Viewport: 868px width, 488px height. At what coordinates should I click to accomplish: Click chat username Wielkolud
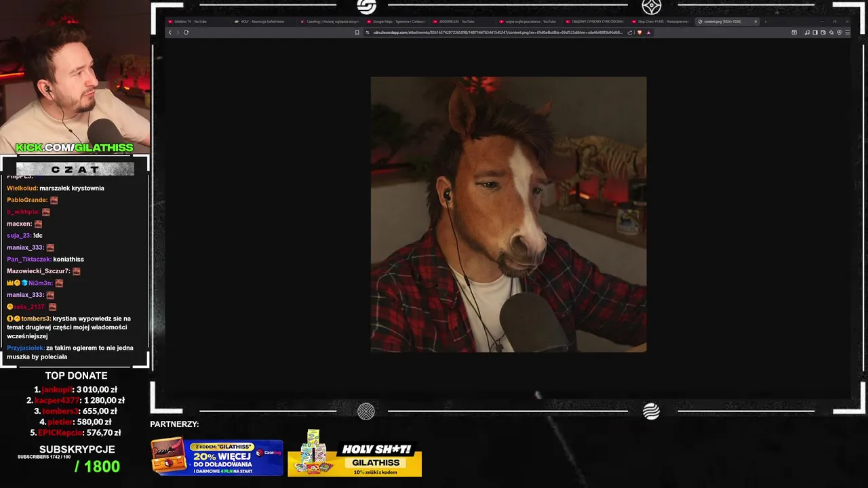22,188
